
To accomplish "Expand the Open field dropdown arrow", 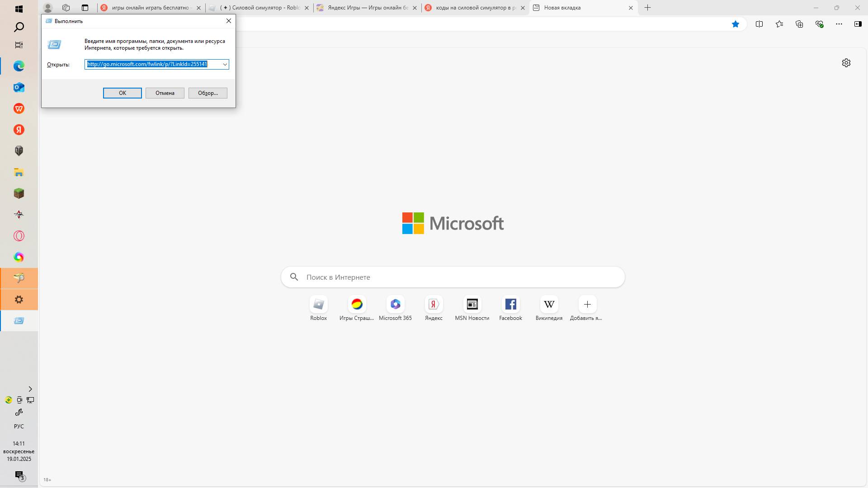I will (225, 64).
